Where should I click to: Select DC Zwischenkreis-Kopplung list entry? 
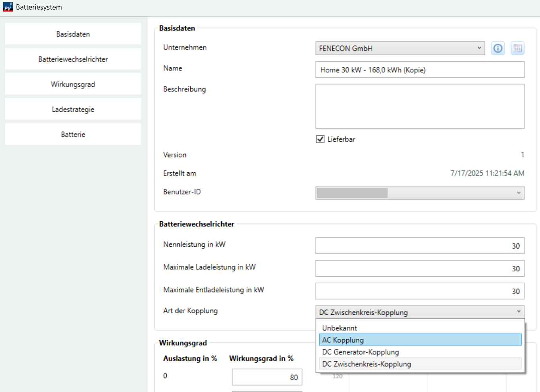(x=420, y=364)
